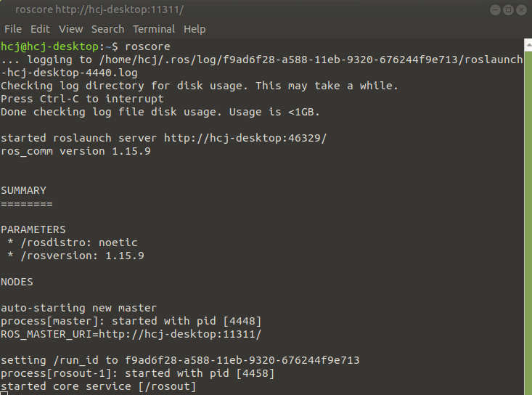The image size is (532, 395).
Task: Click the run_id value f9ad6f28
Action: click(x=242, y=360)
